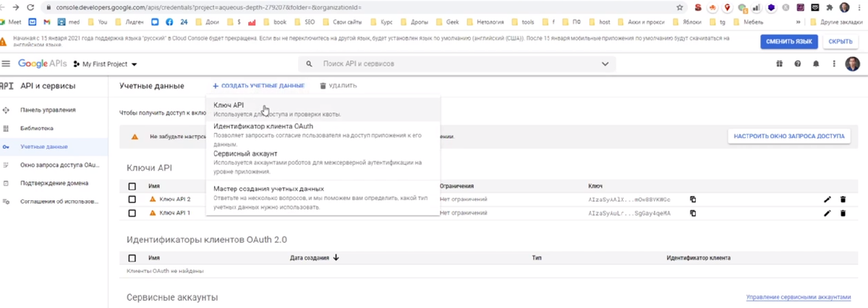Edit Ключ API 2 with the pencil icon
This screenshot has width=868, height=308.
pos(827,199)
